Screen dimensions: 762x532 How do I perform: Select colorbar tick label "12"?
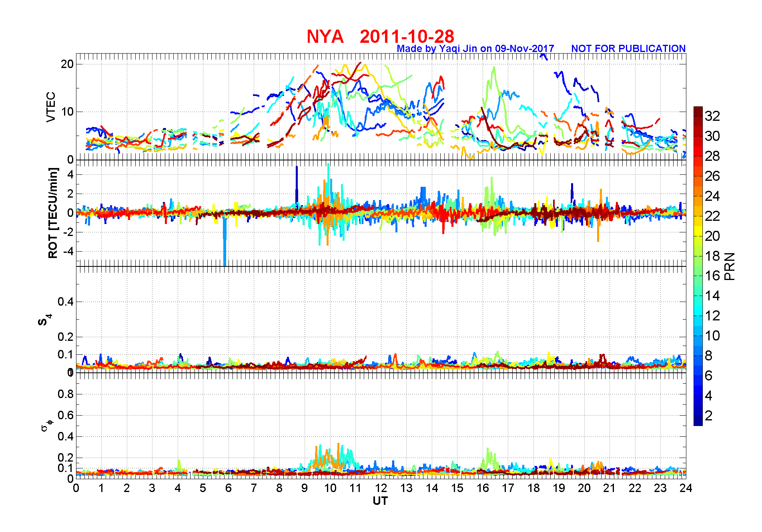click(712, 316)
